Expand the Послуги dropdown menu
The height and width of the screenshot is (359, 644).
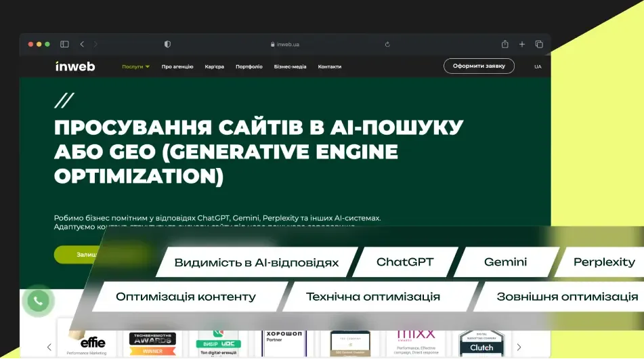click(x=135, y=66)
